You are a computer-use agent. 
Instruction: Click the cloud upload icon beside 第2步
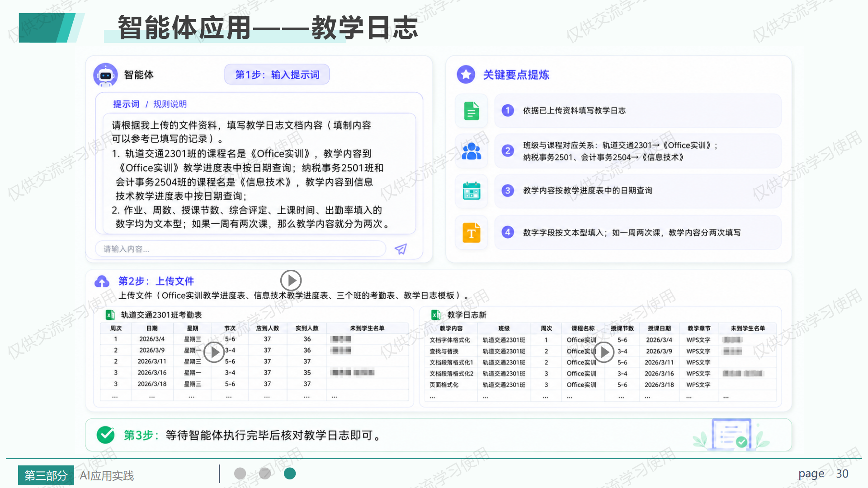(102, 282)
